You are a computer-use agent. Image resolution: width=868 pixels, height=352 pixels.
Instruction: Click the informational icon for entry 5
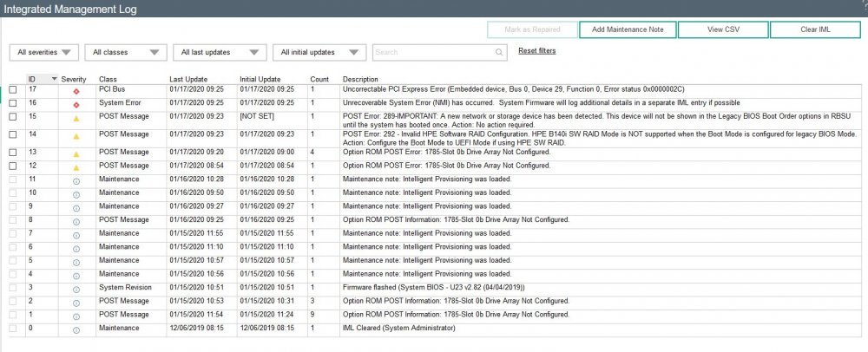tap(76, 262)
